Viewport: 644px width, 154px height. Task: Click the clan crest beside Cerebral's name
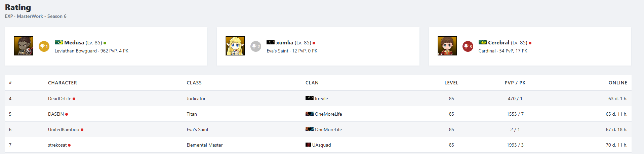(483, 42)
